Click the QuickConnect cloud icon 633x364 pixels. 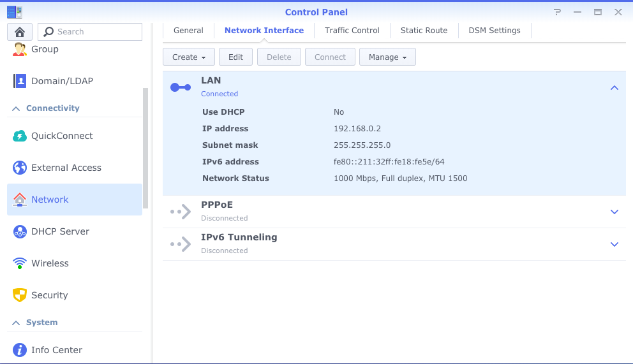19,136
